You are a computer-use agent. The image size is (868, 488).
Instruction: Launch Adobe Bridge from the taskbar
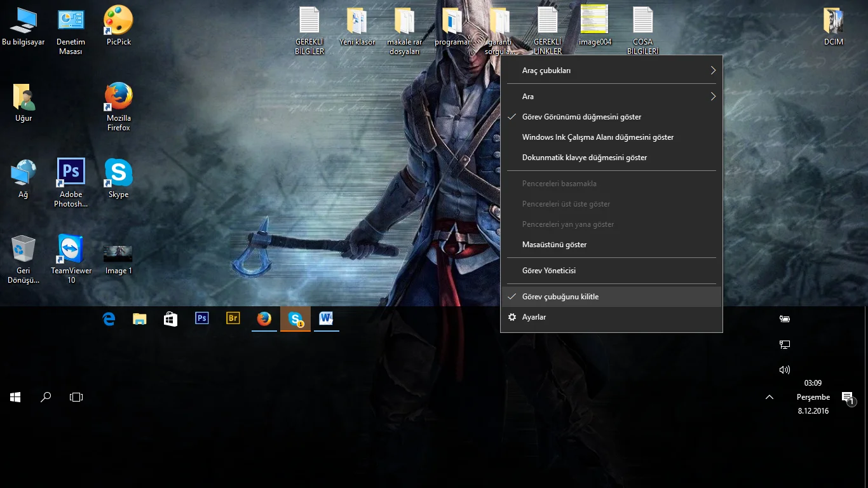[233, 318]
